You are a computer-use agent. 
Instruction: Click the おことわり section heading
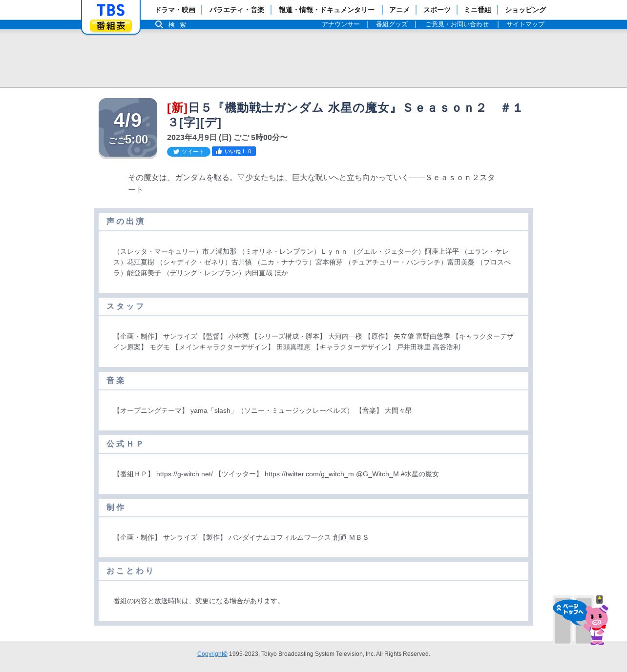click(130, 571)
